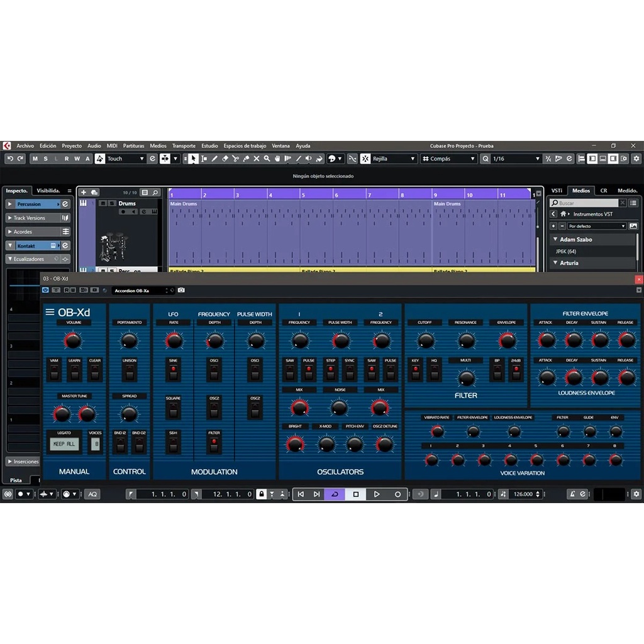Screen dimensions: 644x644
Task: Click the Undo arrow in toolbar
Action: [x=10, y=158]
